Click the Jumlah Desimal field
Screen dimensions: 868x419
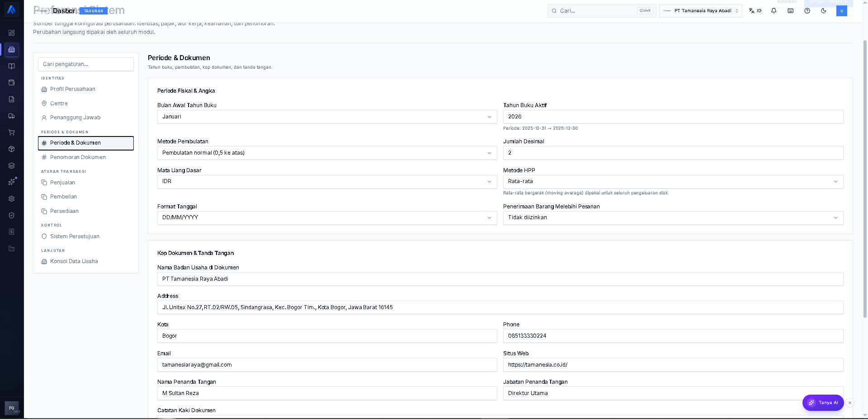point(673,153)
